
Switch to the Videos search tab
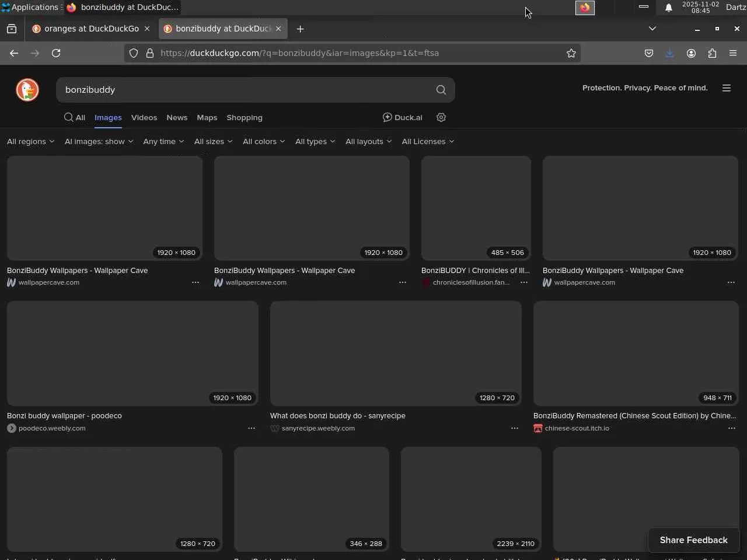[144, 117]
